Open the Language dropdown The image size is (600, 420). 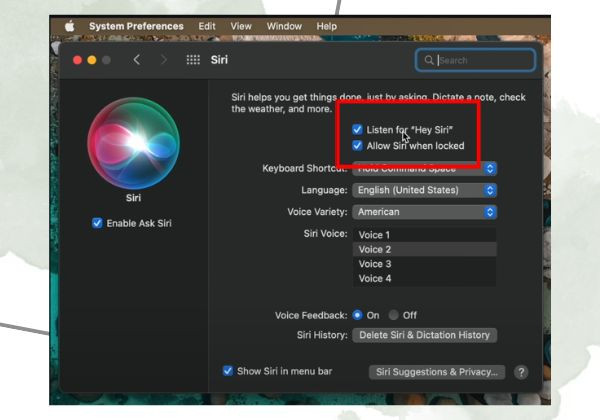tap(424, 190)
